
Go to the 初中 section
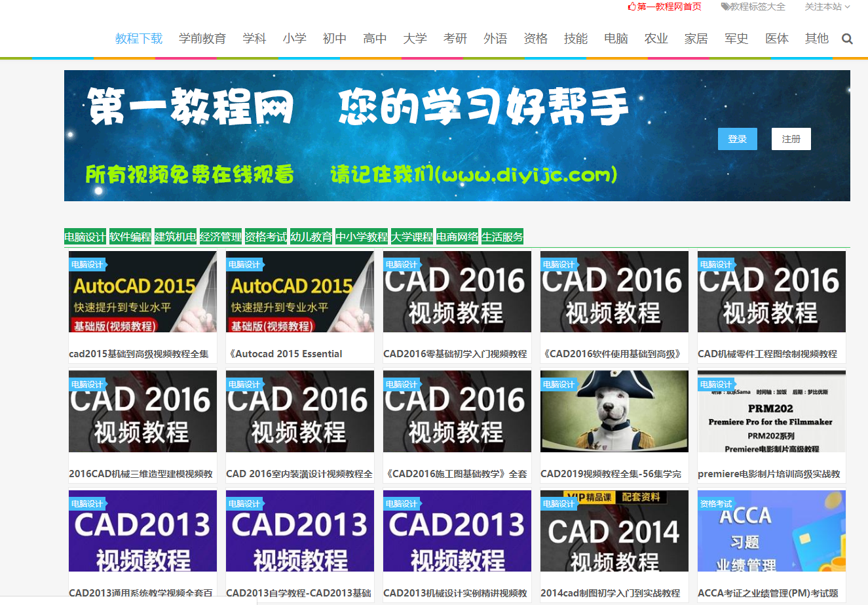click(335, 39)
